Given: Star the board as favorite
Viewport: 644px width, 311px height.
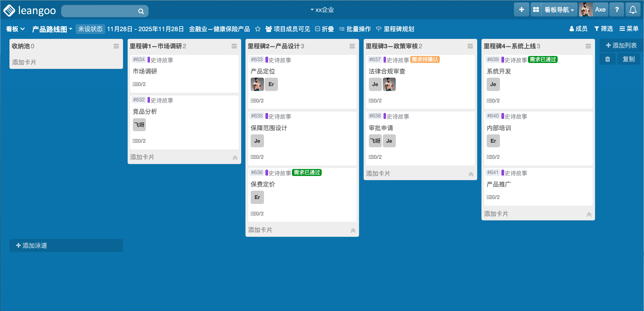Looking at the screenshot, I should coord(258,29).
